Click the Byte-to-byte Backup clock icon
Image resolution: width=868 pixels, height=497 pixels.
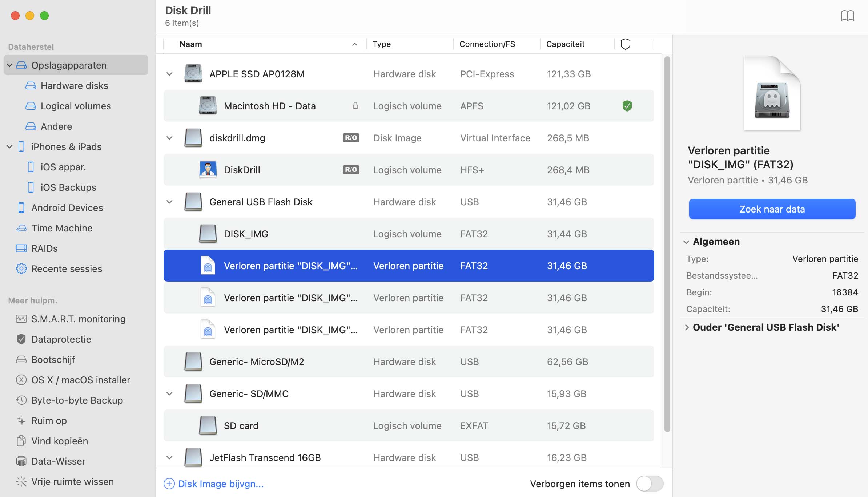coord(21,400)
